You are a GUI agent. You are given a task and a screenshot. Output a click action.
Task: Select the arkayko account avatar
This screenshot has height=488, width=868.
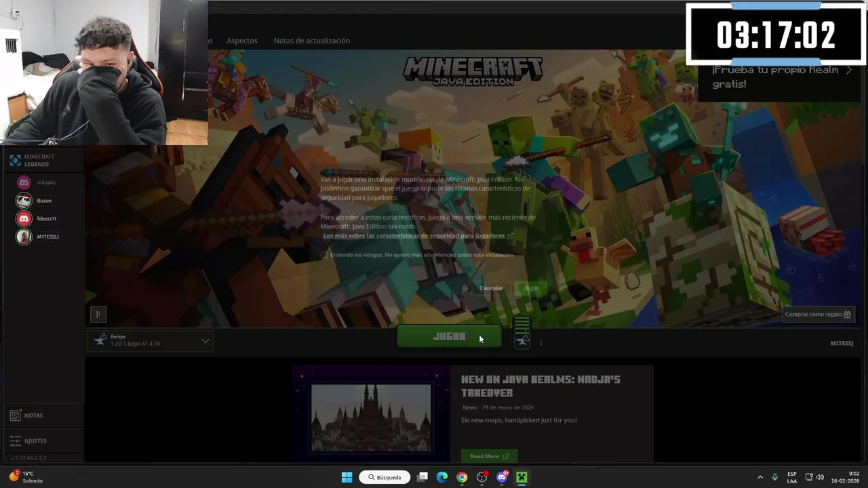pyautogui.click(x=24, y=182)
